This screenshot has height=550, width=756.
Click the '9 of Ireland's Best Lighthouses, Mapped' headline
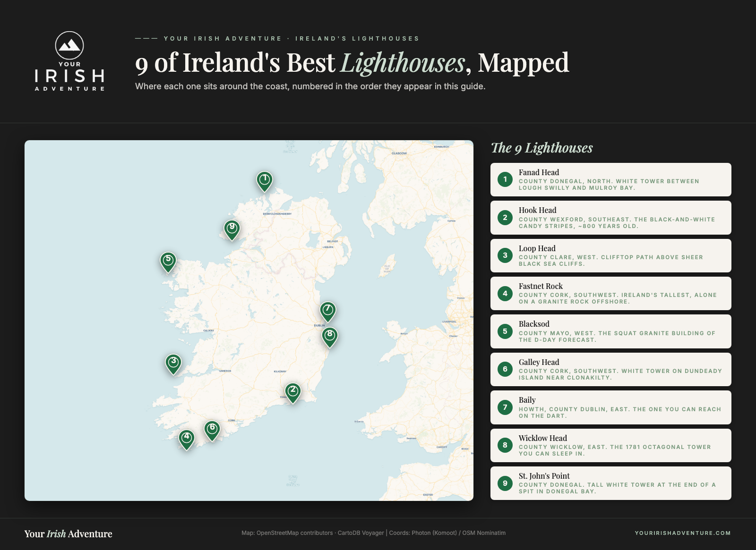352,63
